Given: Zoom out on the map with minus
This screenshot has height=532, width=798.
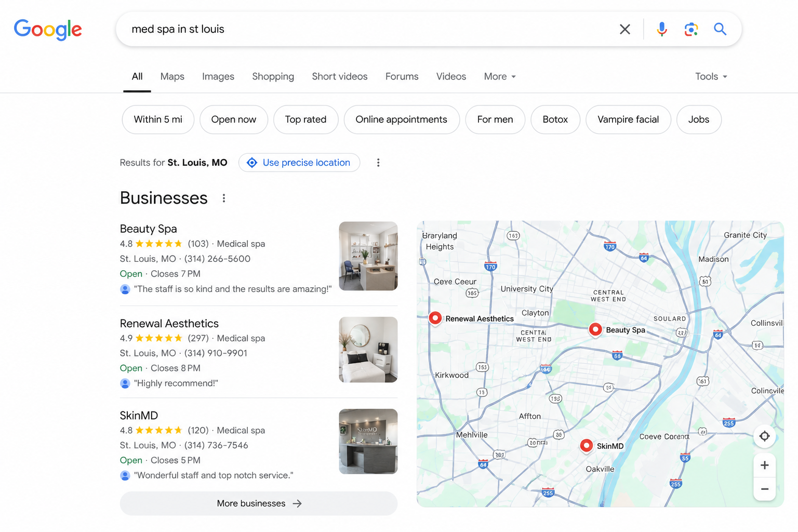Looking at the screenshot, I should (764, 489).
